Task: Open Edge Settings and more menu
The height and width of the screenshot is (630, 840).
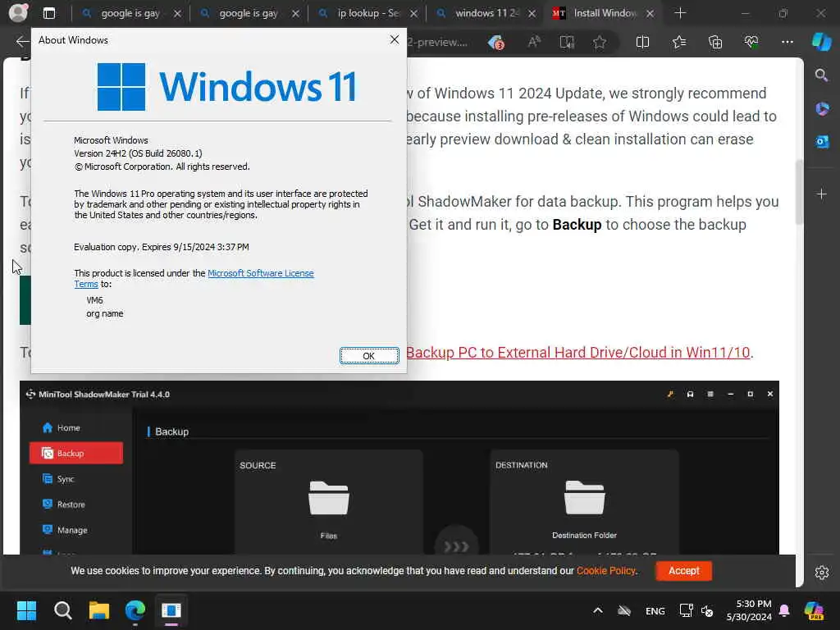Action: pos(787,42)
